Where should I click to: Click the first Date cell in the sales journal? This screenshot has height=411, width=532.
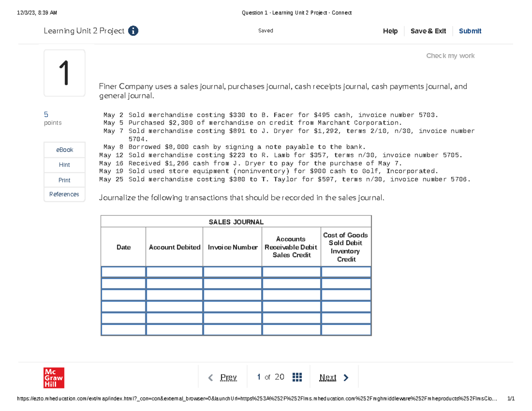click(123, 272)
